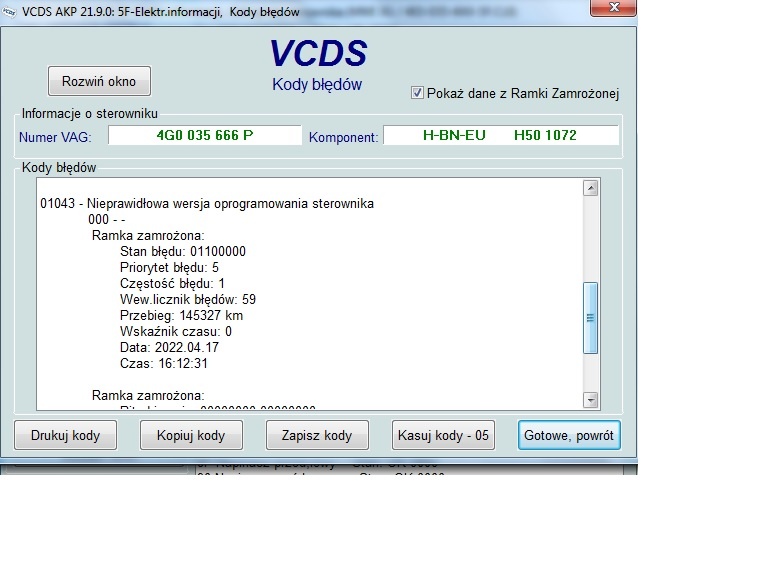Click the Zapisz kody button
Viewport: 773px width, 577px height.
pos(317,435)
